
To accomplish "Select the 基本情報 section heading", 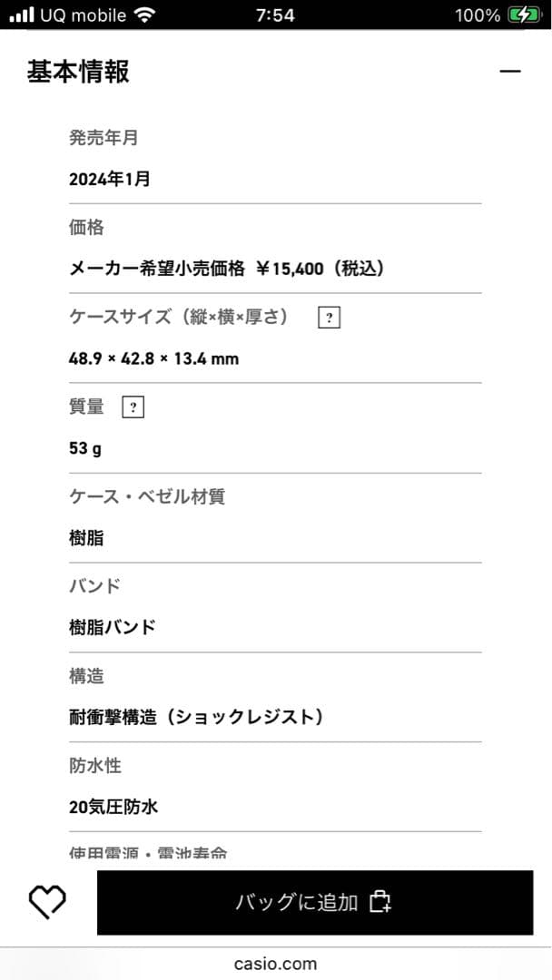I will (x=78, y=72).
